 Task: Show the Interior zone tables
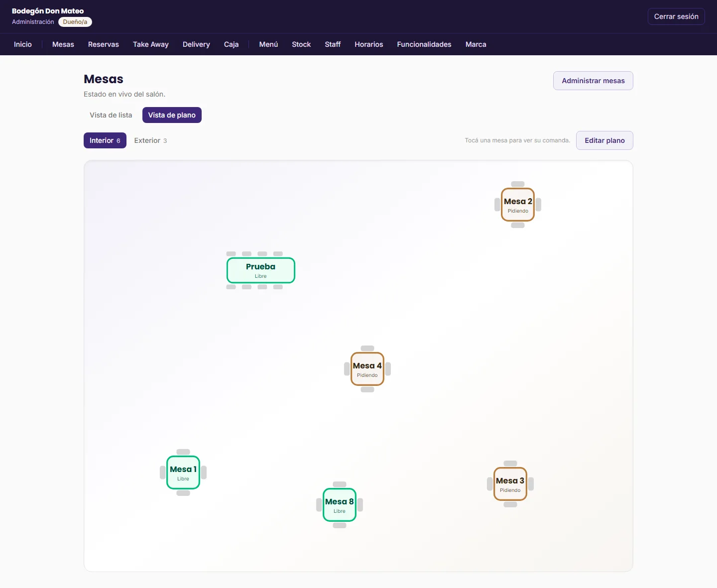pos(105,140)
